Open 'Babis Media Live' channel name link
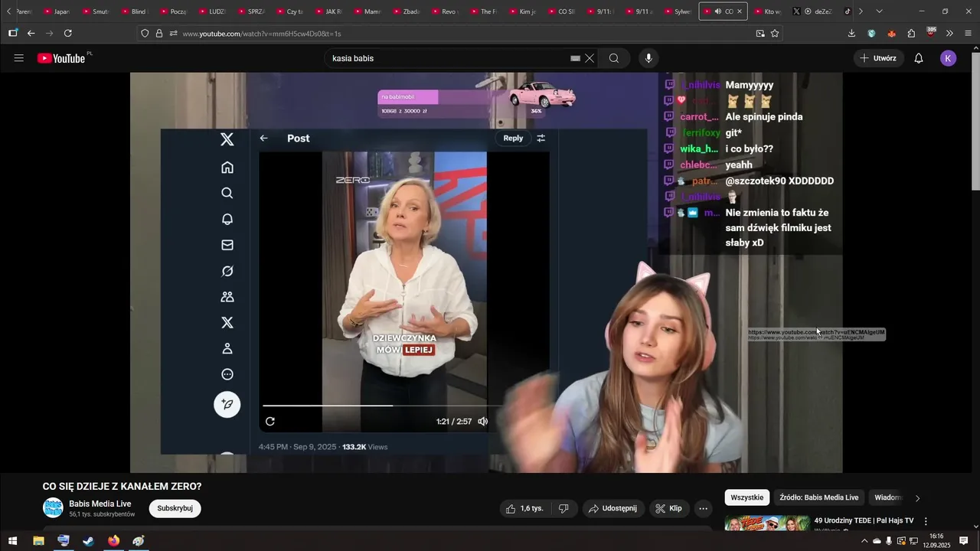The width and height of the screenshot is (980, 551). [100, 504]
